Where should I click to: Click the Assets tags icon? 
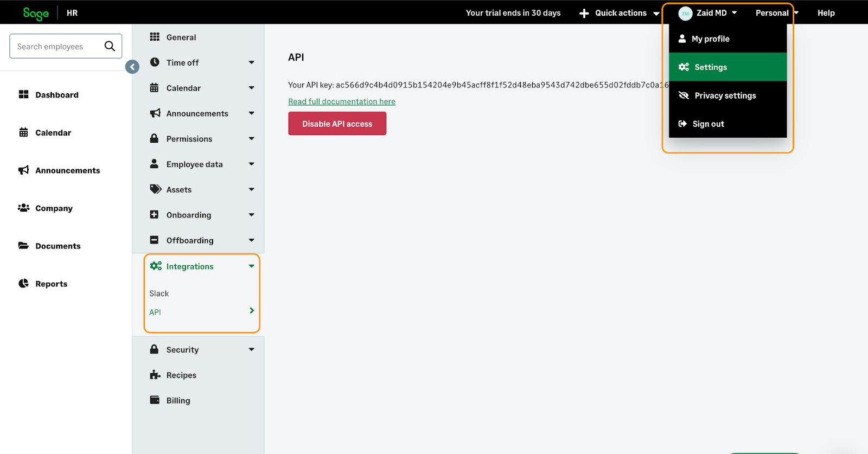(156, 189)
